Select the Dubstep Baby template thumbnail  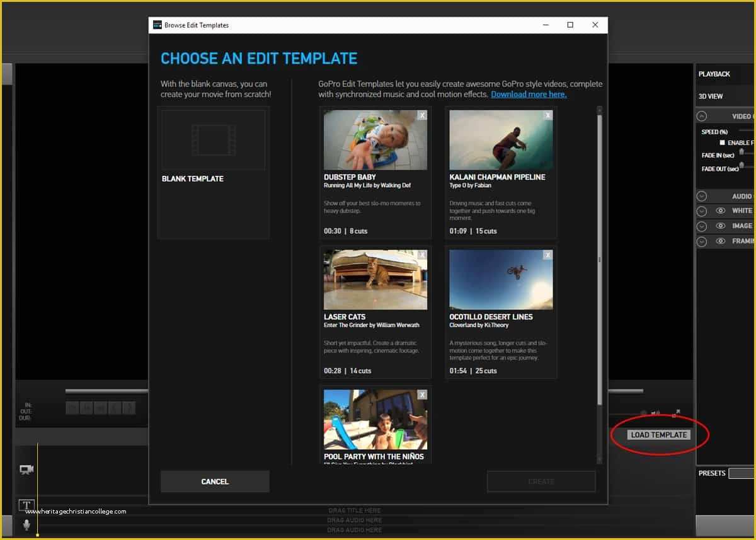click(375, 140)
